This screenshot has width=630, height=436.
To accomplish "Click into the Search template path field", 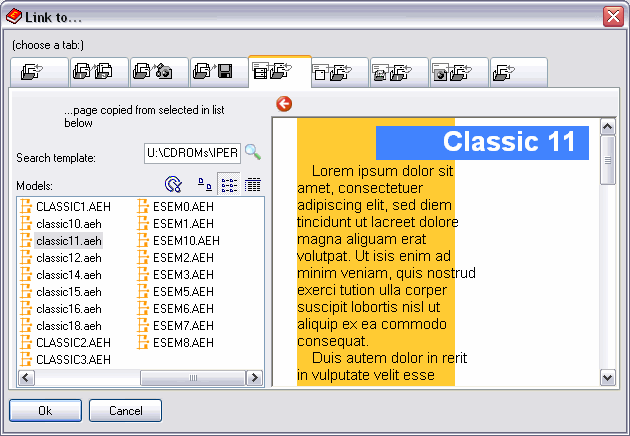I will click(192, 153).
